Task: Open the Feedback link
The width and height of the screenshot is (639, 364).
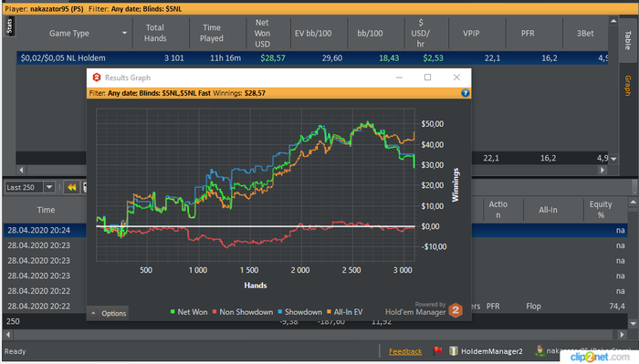Action: (405, 351)
